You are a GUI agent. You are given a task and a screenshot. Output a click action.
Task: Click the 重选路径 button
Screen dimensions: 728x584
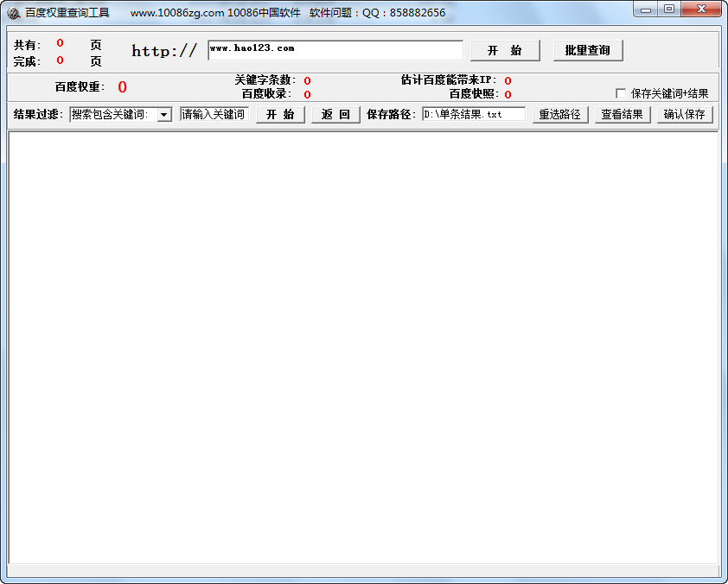[x=560, y=115]
